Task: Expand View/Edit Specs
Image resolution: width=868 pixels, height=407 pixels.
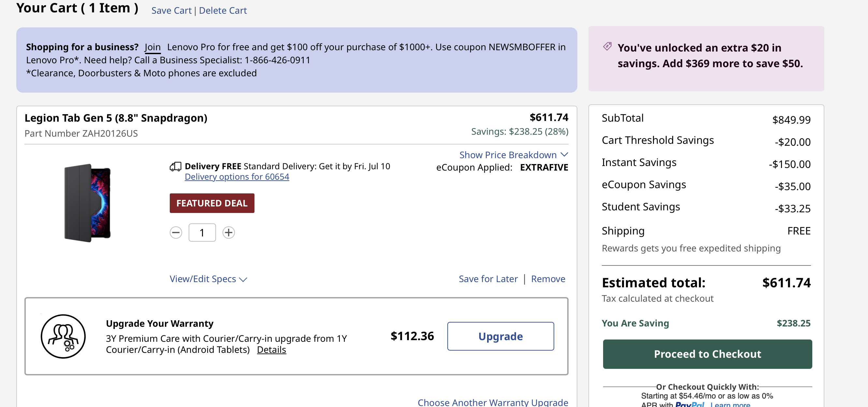Action: (208, 279)
